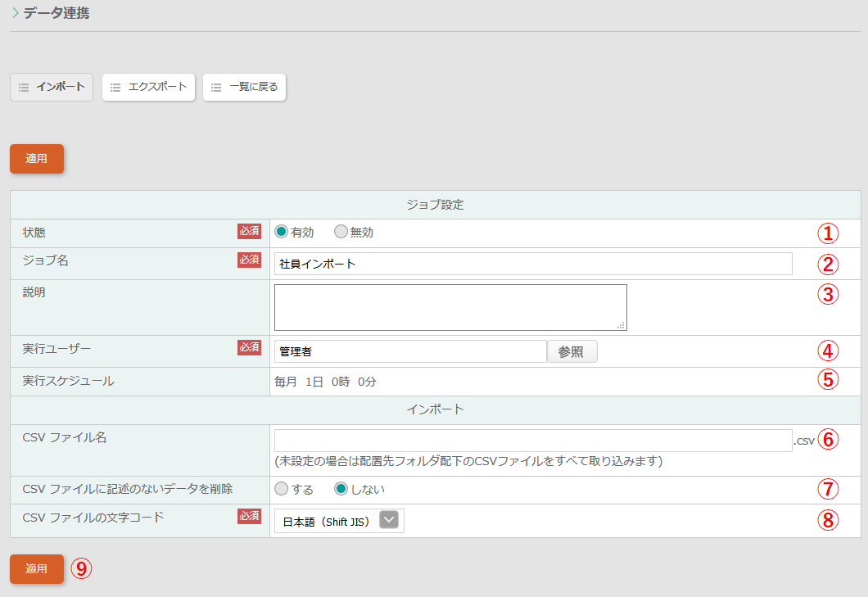Screen dimensions: 868x597
Task: Click the 状態 row label
Action: coord(34,233)
